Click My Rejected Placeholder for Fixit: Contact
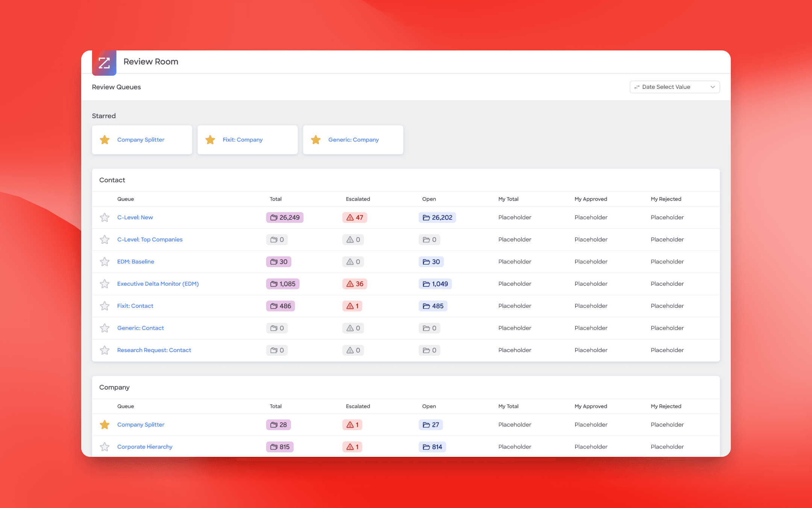 (667, 306)
